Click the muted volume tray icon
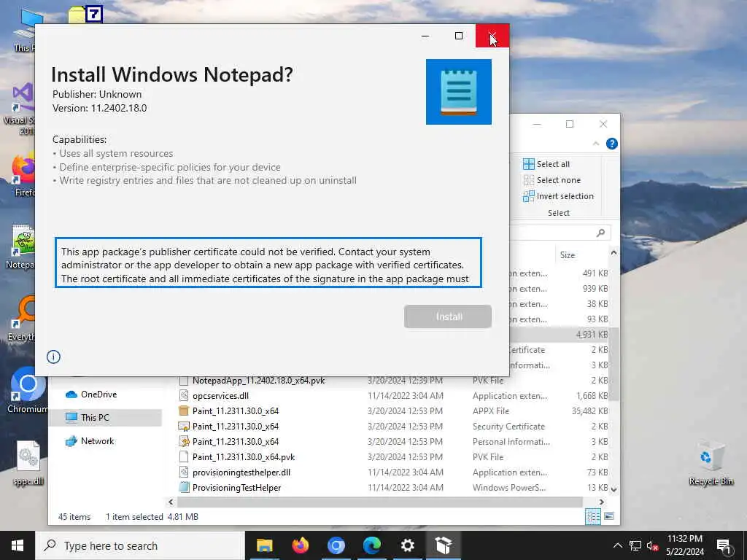This screenshot has width=747, height=560. tap(652, 545)
